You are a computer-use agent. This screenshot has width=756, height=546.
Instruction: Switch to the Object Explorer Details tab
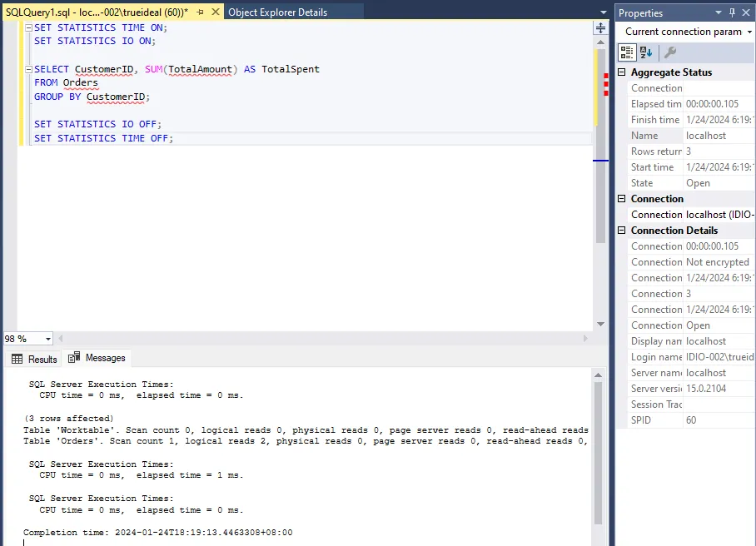(277, 12)
